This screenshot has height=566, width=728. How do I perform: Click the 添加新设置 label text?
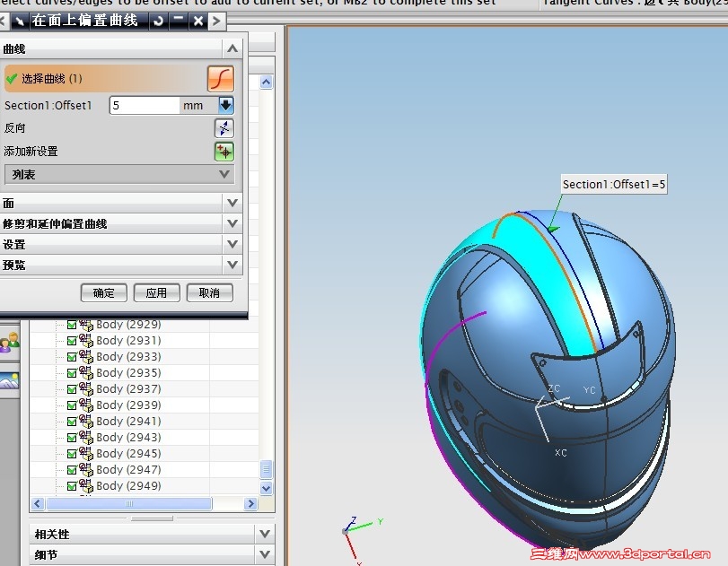point(31,152)
